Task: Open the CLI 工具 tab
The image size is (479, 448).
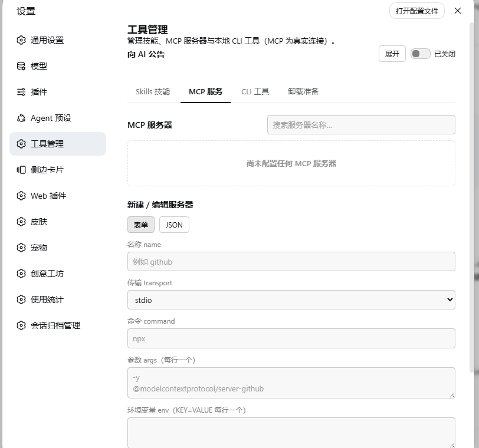Action: click(255, 91)
